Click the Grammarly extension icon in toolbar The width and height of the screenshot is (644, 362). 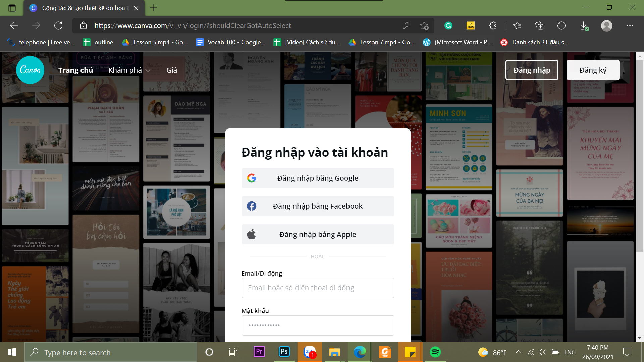tap(448, 25)
